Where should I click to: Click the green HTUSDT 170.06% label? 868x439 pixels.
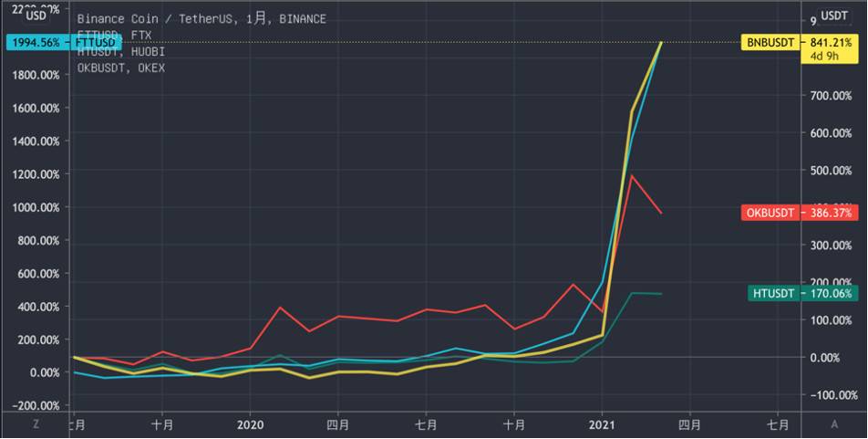802,294
